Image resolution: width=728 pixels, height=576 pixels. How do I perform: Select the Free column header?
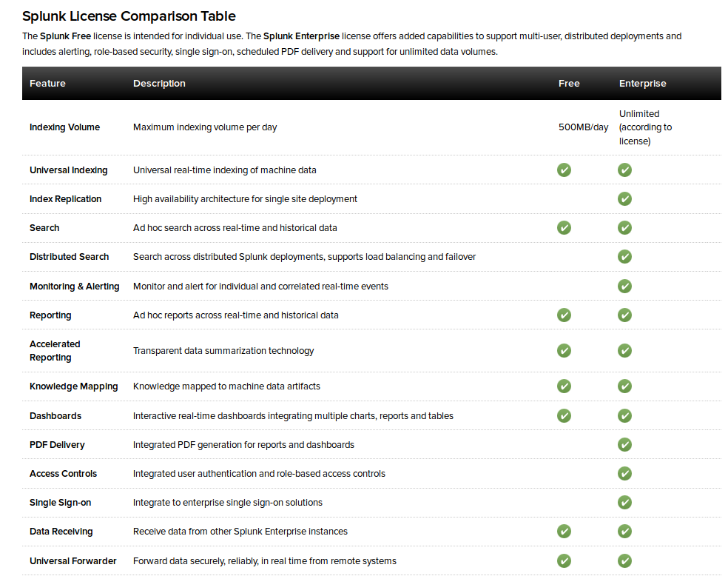[x=569, y=83]
